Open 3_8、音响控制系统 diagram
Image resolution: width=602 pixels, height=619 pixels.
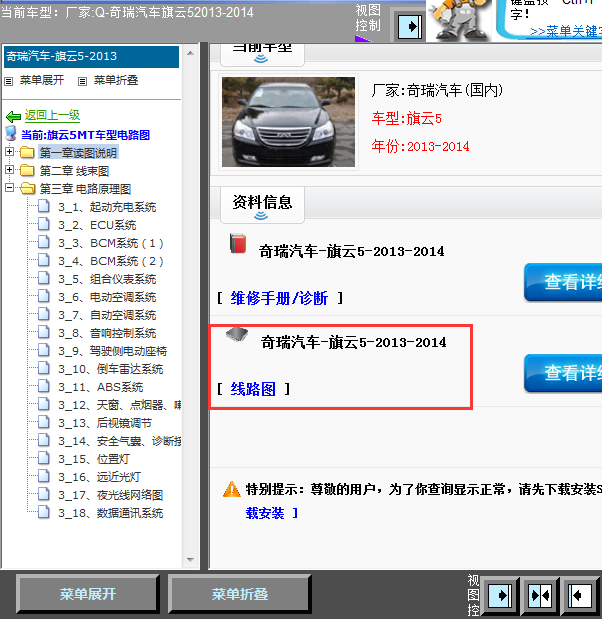pyautogui.click(x=107, y=333)
